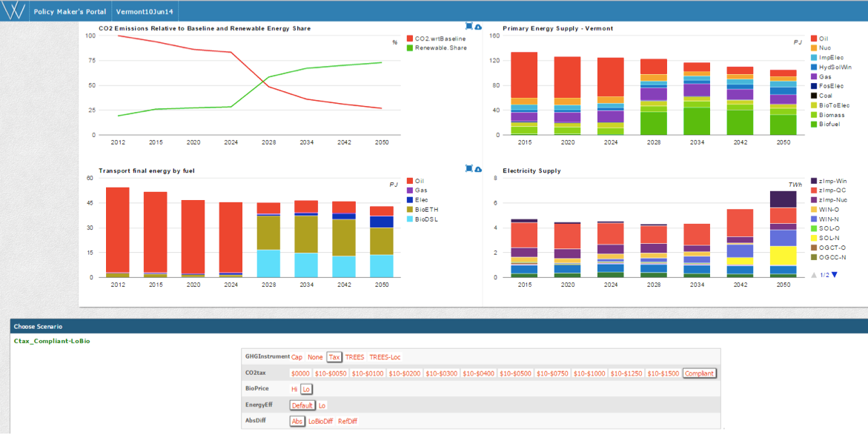The image size is (868, 435).
Task: Expand the Transport final energy chart to fullscreen
Action: pos(469,168)
